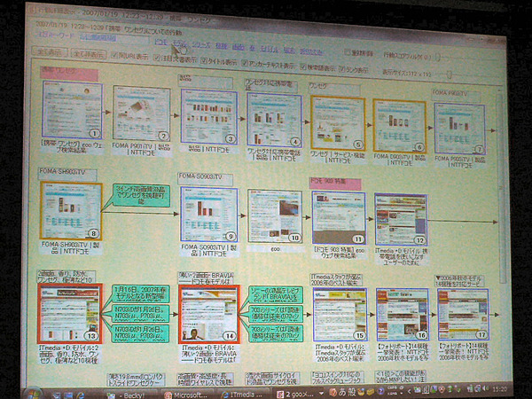Click the モバイル keyword link
Screen dimensions: 532x399
pos(269,49)
